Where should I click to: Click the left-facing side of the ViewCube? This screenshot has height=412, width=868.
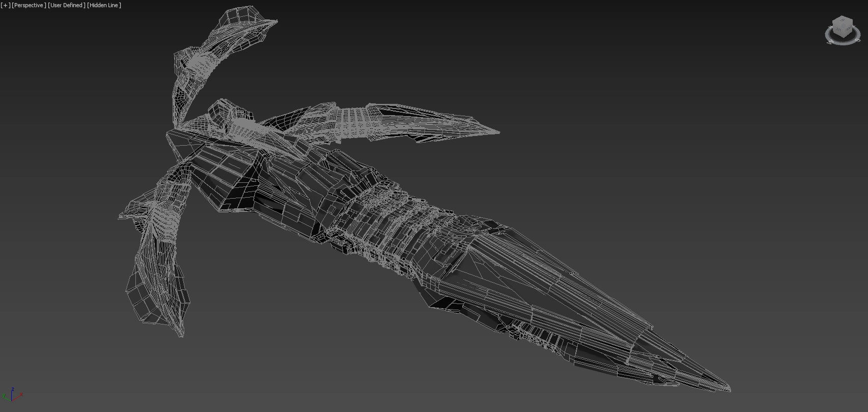(x=838, y=30)
